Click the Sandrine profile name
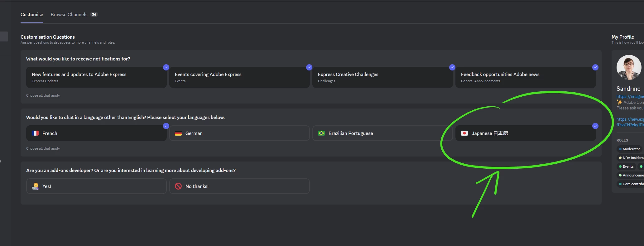This screenshot has width=644, height=246. [x=628, y=89]
